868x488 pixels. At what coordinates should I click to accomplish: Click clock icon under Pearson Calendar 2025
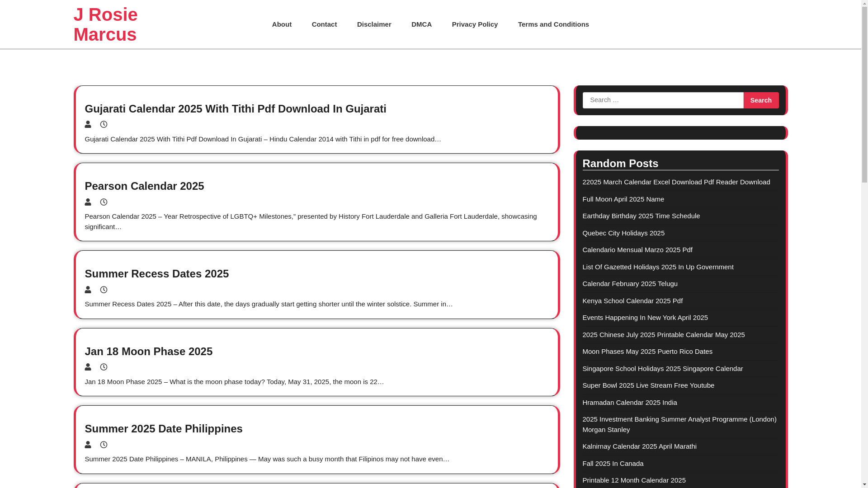[x=104, y=202]
